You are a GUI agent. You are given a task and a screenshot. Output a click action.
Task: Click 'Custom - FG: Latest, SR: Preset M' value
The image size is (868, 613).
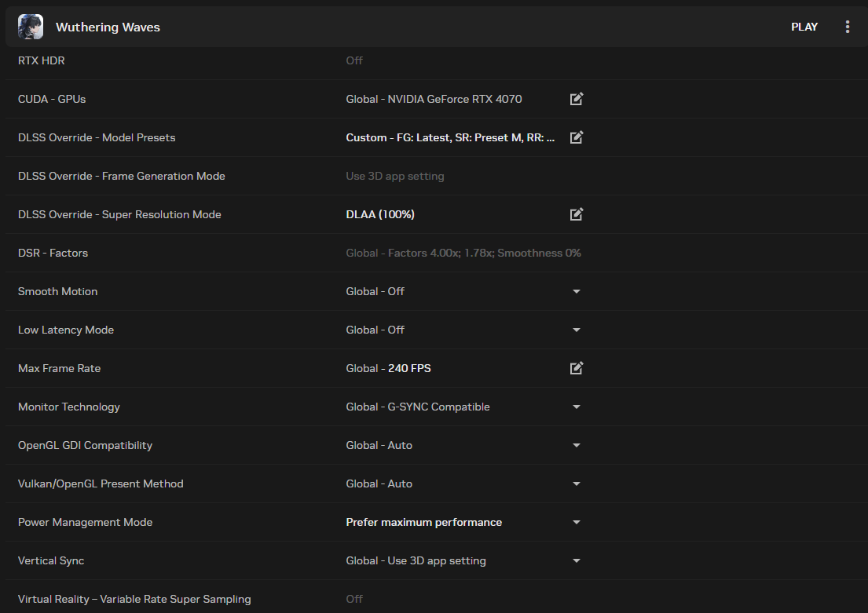(450, 137)
